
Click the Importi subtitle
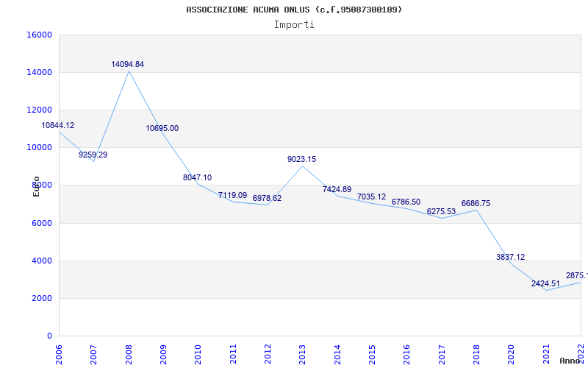(294, 25)
